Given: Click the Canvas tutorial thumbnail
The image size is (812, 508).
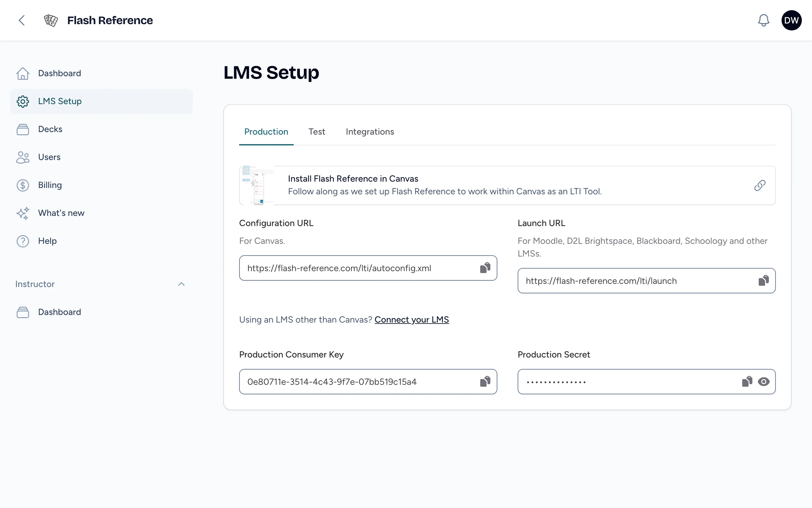Looking at the screenshot, I should click(x=257, y=185).
